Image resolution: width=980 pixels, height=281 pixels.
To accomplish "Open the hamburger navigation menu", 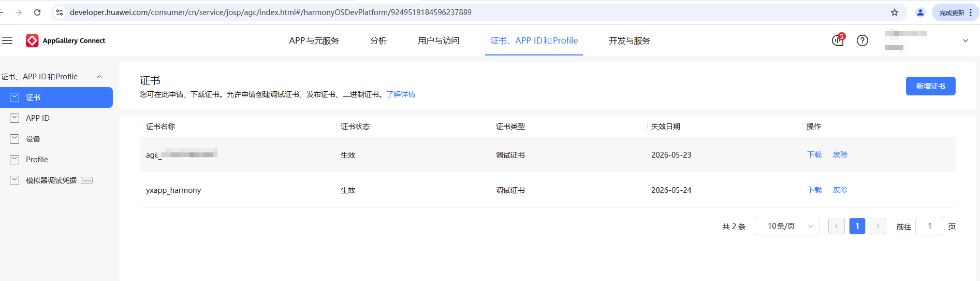I will 7,40.
